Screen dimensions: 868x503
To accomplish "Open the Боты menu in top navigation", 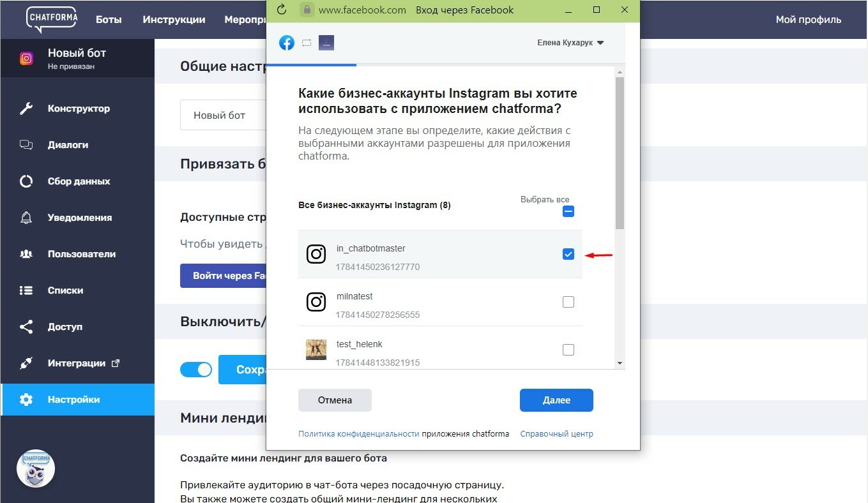I will 109,20.
